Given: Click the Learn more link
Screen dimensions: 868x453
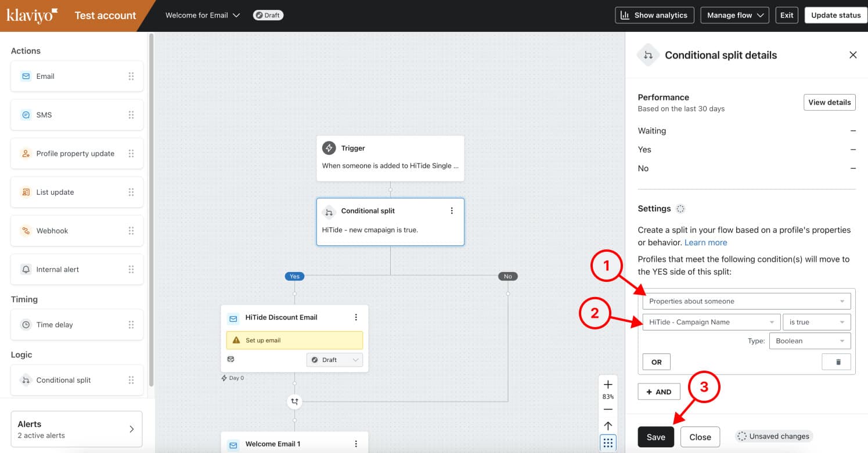Looking at the screenshot, I should [705, 242].
